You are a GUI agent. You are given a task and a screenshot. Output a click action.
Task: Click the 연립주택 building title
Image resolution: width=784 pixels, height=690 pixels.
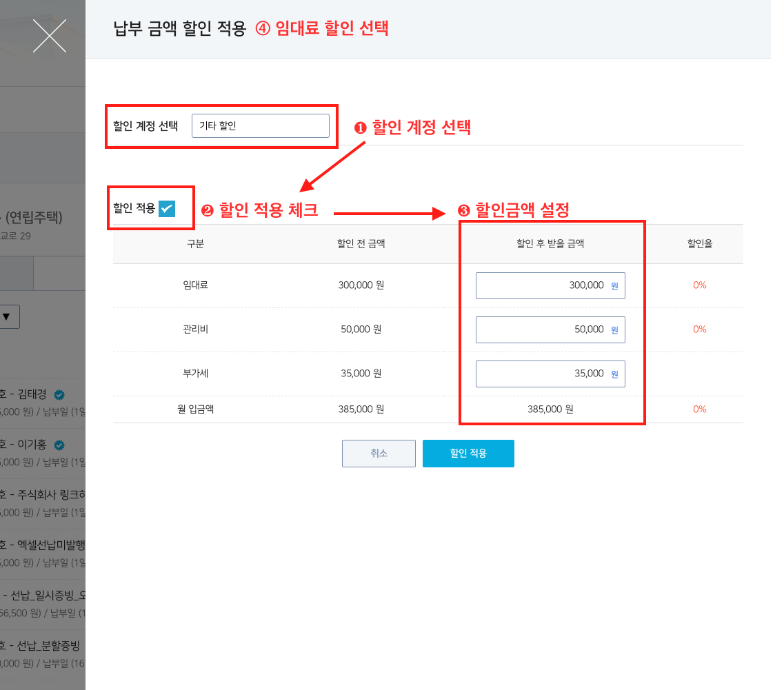33,218
